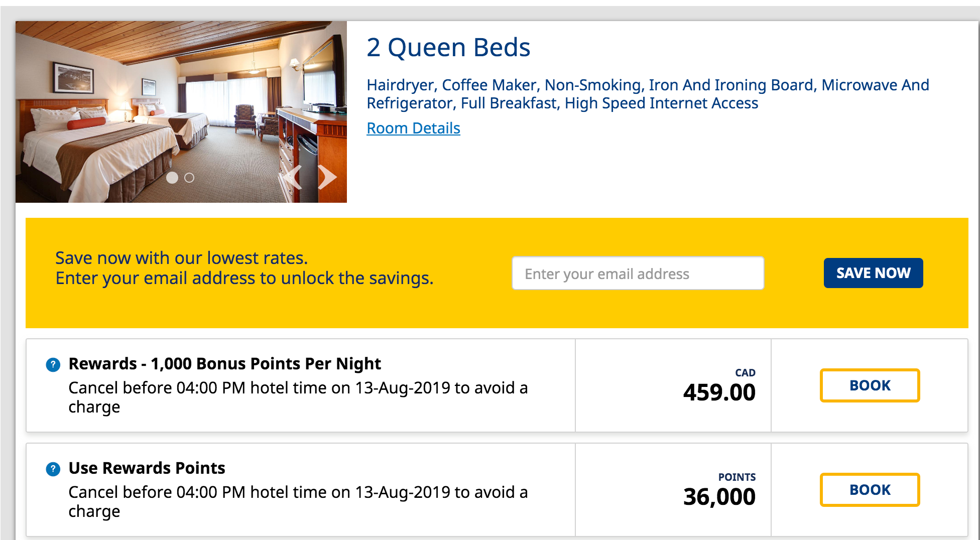Click the 459.00 CAD price
Screen dimensions: 980x540
pyautogui.click(x=719, y=392)
